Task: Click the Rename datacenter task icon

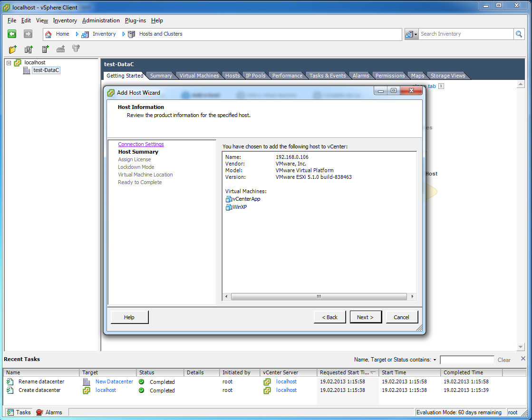Action: [10, 381]
